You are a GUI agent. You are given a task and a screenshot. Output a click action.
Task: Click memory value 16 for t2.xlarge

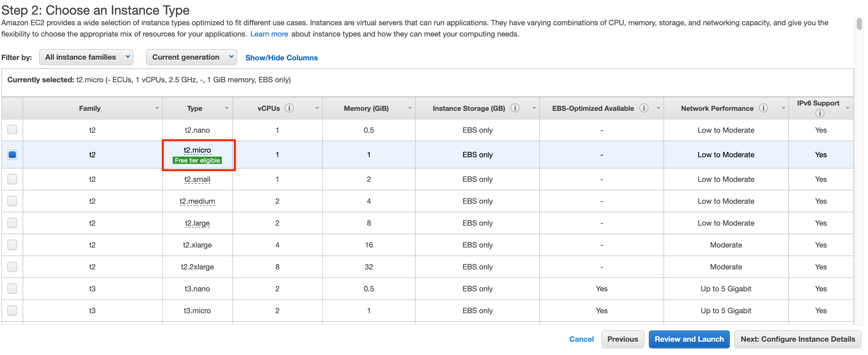pyautogui.click(x=369, y=245)
